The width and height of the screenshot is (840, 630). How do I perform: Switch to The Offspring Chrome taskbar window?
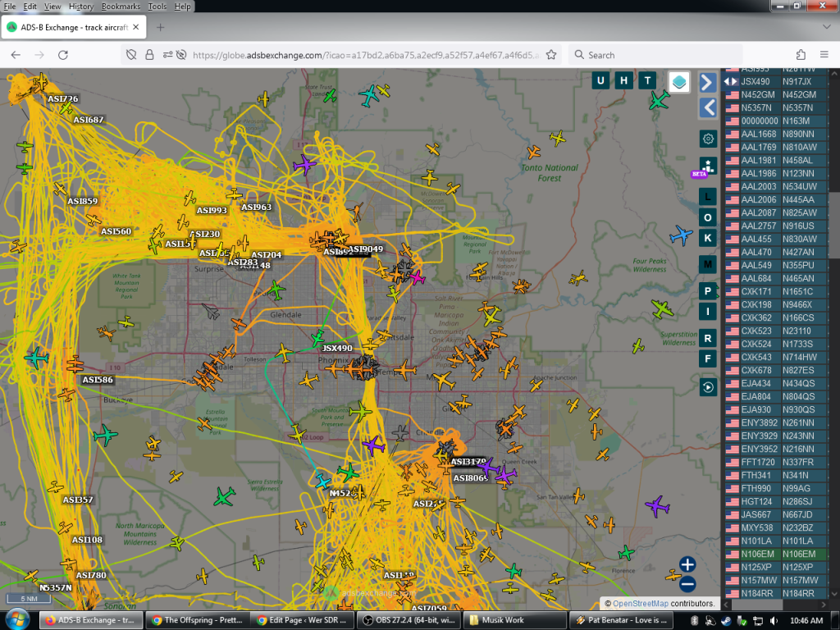tap(196, 620)
